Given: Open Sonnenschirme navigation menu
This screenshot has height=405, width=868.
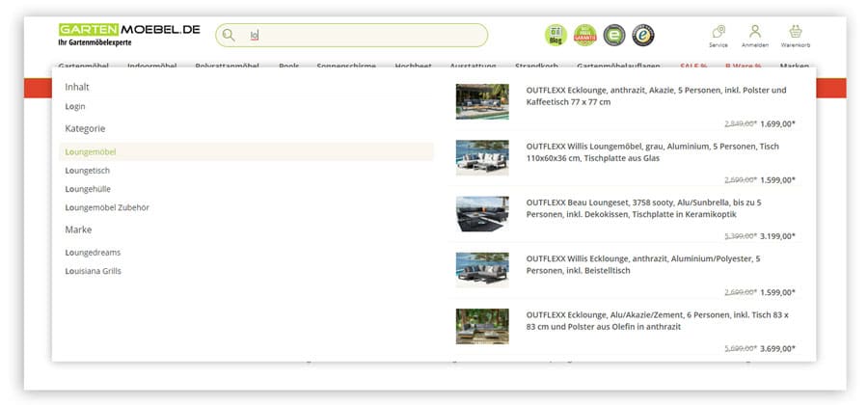Looking at the screenshot, I should (x=346, y=66).
